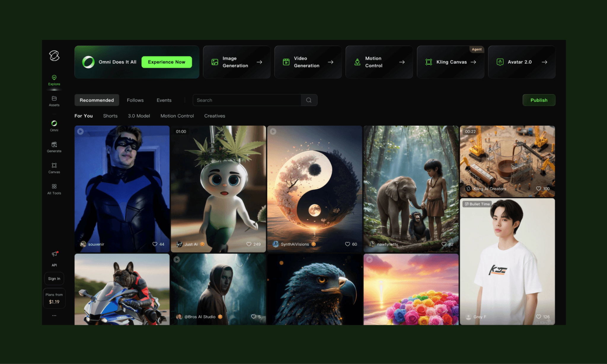Viewport: 607px width, 364px height.
Task: Select the Motion Control filter tab
Action: [x=177, y=116]
